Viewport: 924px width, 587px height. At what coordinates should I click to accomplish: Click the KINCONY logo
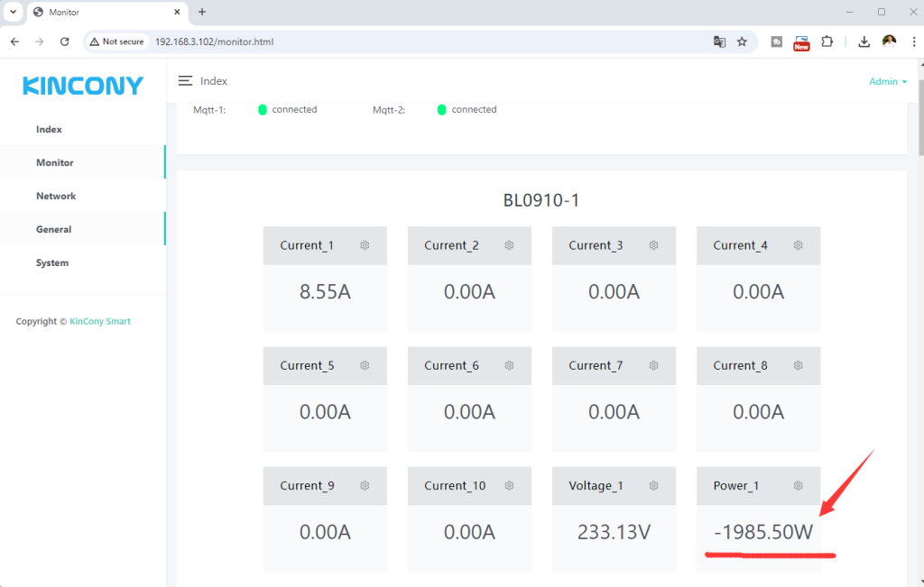click(x=83, y=86)
